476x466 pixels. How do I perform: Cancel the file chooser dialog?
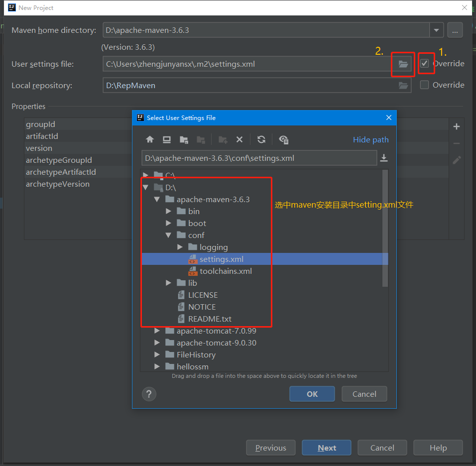[364, 394]
